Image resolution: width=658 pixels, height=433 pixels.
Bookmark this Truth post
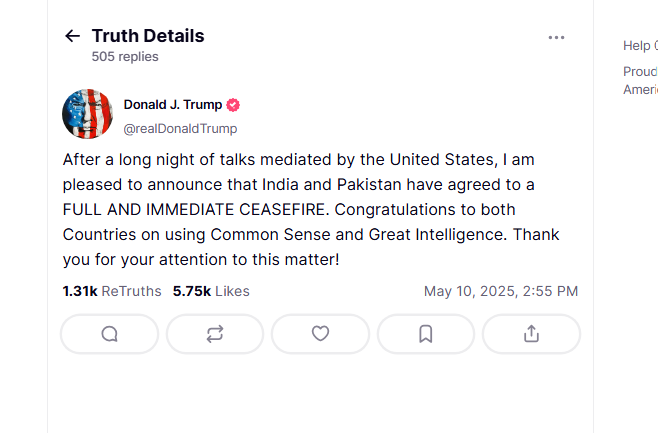pos(426,334)
